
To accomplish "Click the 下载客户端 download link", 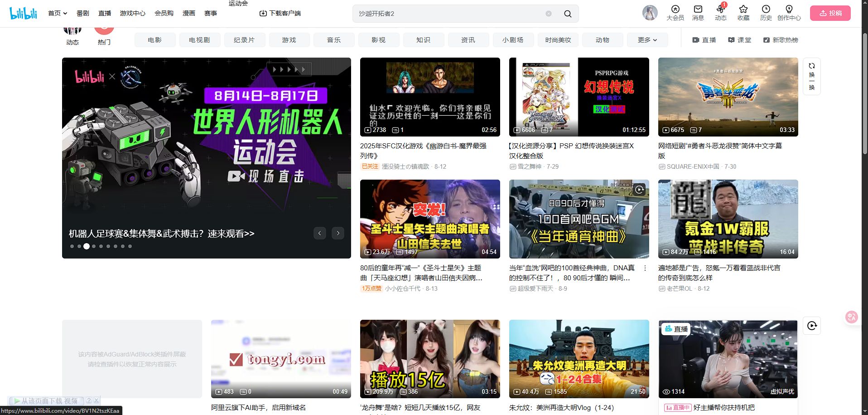I will click(x=280, y=13).
